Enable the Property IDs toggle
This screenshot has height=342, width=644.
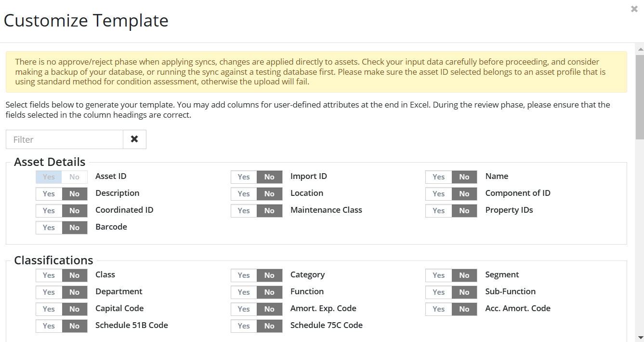(438, 211)
